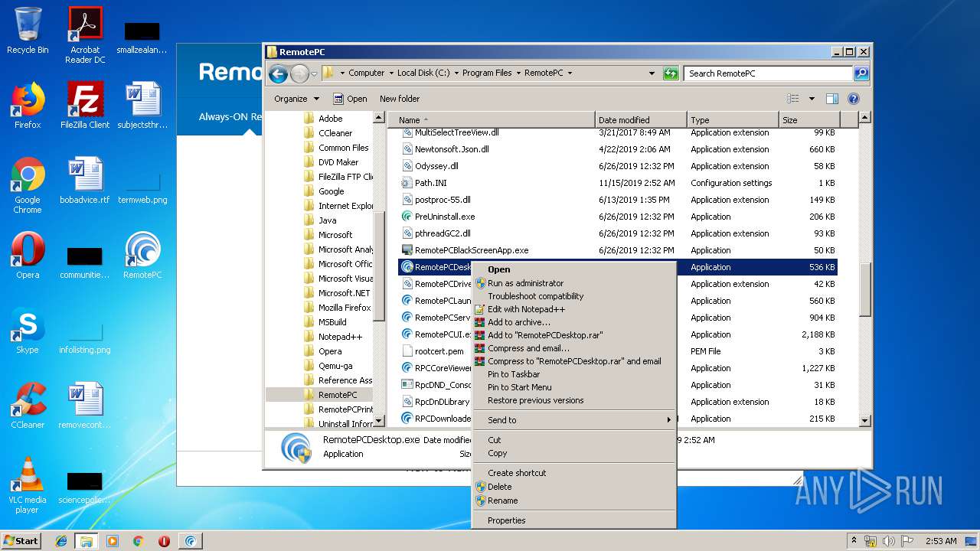Click the Explorer Back navigation button
Screen dimensions: 980x551
(278, 73)
